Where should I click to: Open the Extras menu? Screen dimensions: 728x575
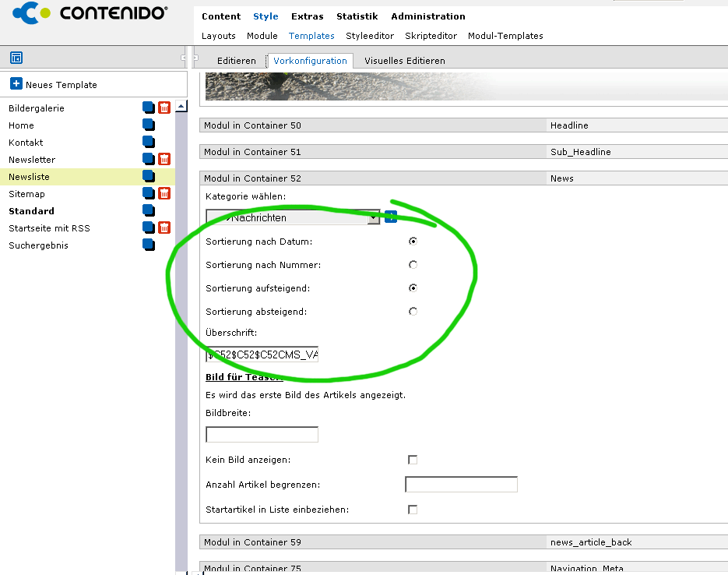[307, 16]
